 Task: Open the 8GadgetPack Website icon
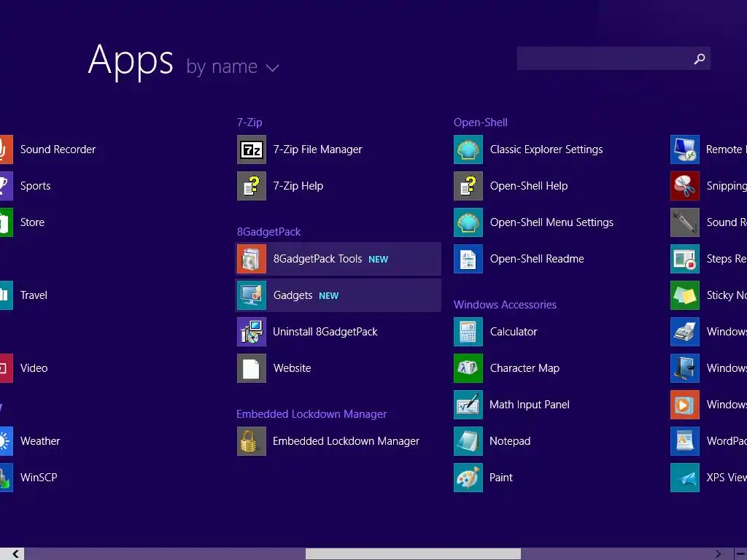252,368
